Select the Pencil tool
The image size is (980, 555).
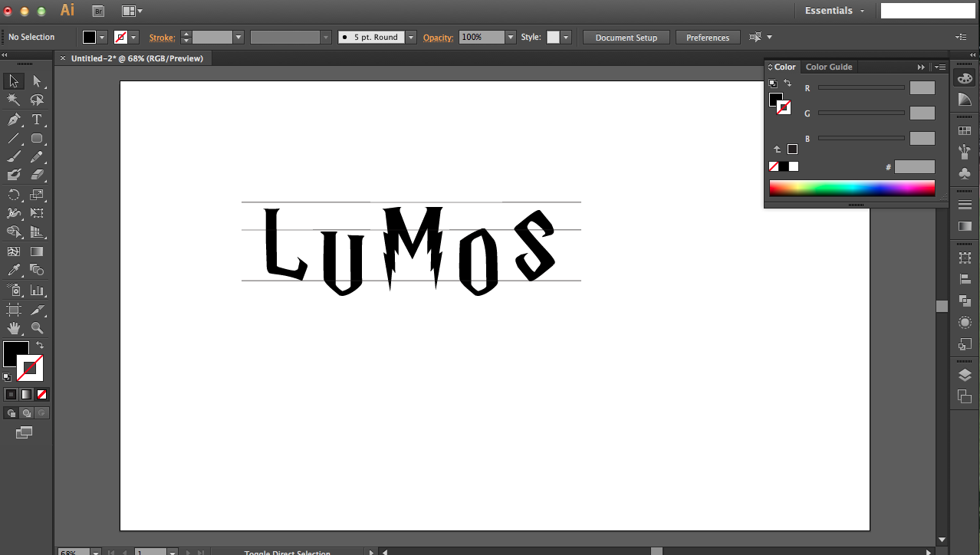tap(37, 157)
